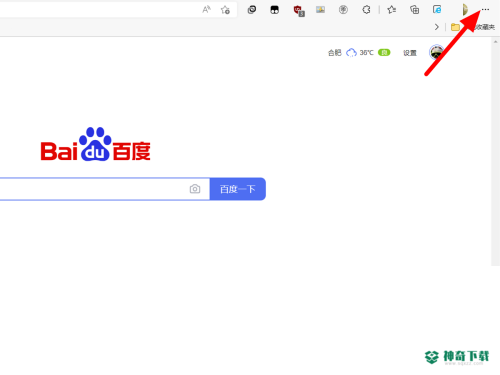The image size is (500, 375).
Task: Open the picture extension icon in the toolbar
Action: click(320, 10)
